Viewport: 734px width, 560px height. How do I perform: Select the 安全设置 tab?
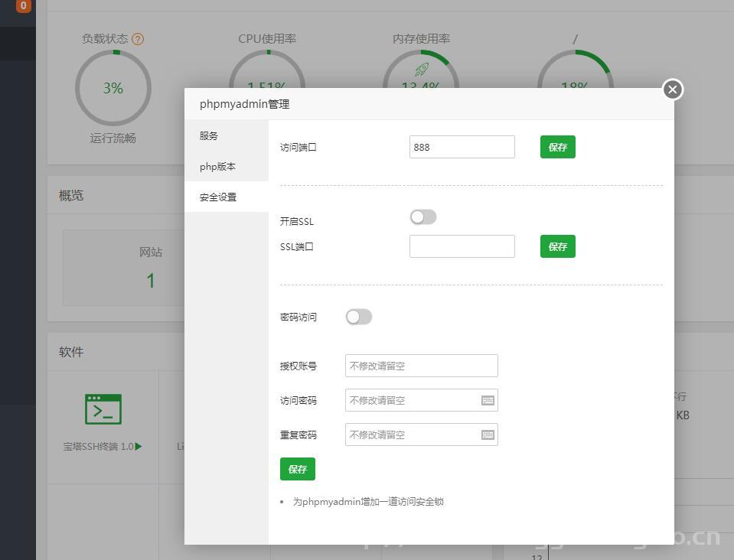(x=217, y=197)
